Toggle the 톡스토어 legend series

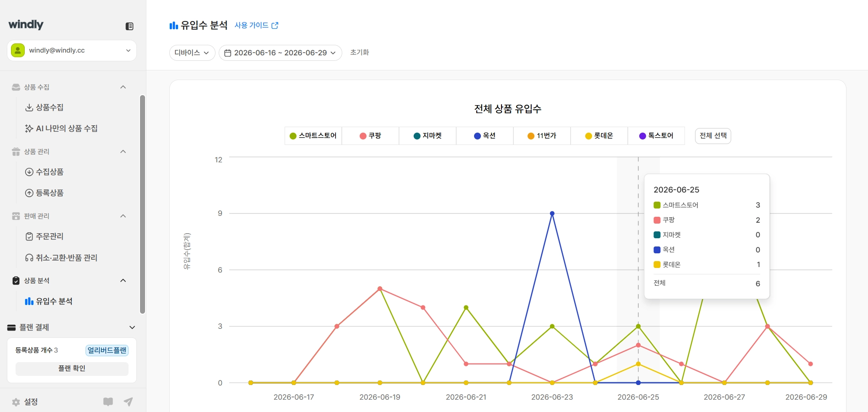[656, 136]
